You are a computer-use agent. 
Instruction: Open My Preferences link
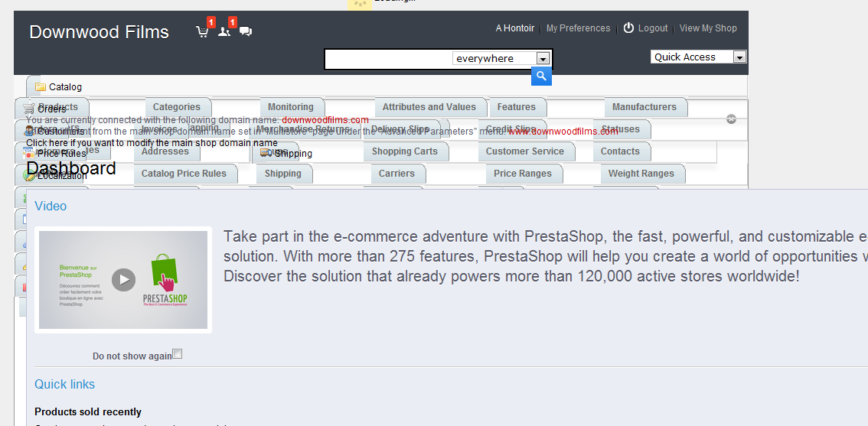pyautogui.click(x=578, y=28)
